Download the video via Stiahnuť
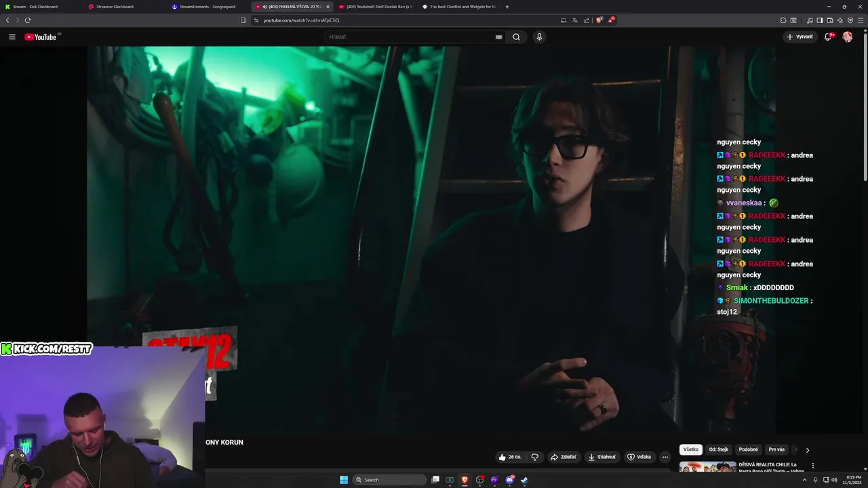Screen dimensions: 868x488 pos(602,457)
